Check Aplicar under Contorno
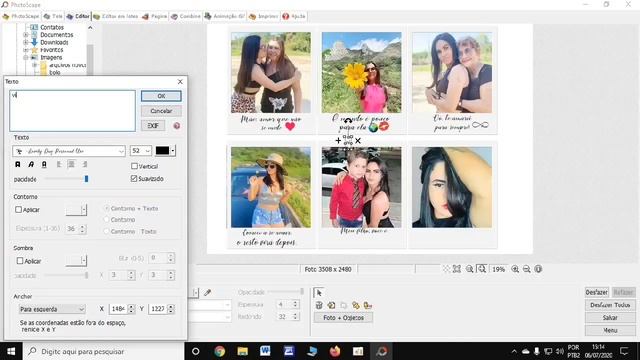The width and height of the screenshot is (640, 360). pos(18,209)
